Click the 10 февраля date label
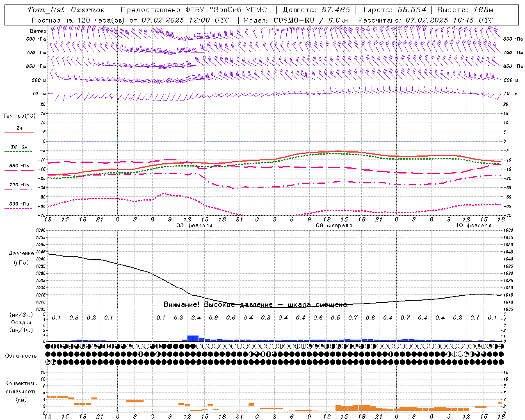Image resolution: width=525 pixels, height=420 pixels. pyautogui.click(x=473, y=226)
